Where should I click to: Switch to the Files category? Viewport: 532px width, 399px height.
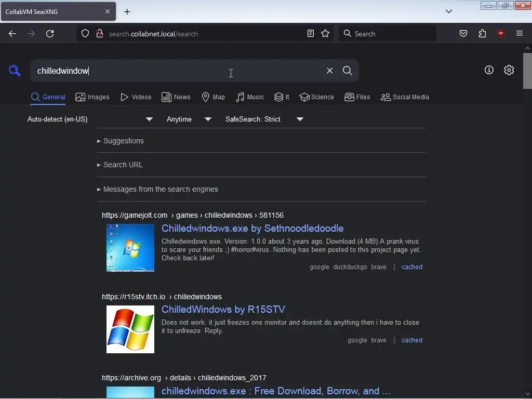(357, 97)
